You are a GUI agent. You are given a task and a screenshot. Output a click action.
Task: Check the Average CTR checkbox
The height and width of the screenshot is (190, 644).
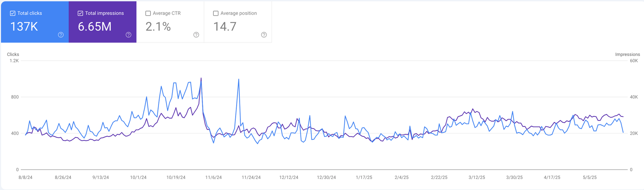pos(148,13)
